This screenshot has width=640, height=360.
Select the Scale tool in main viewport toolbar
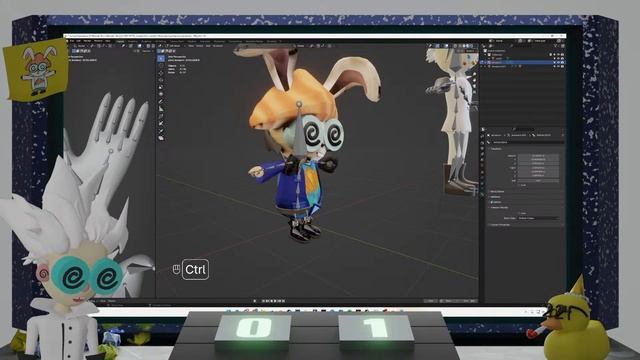point(161,87)
